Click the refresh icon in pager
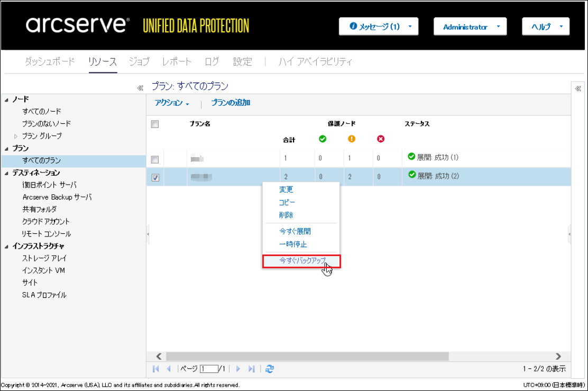Image resolution: width=588 pixels, height=391 pixels. (269, 369)
